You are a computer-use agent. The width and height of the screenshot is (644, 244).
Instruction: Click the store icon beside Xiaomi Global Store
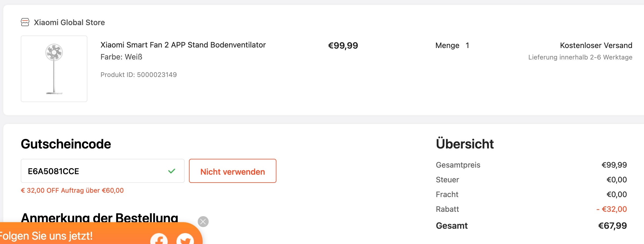(x=25, y=22)
